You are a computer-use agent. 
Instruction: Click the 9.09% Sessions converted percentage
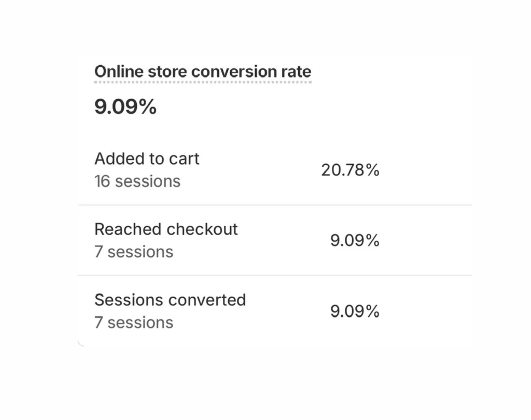[354, 311]
